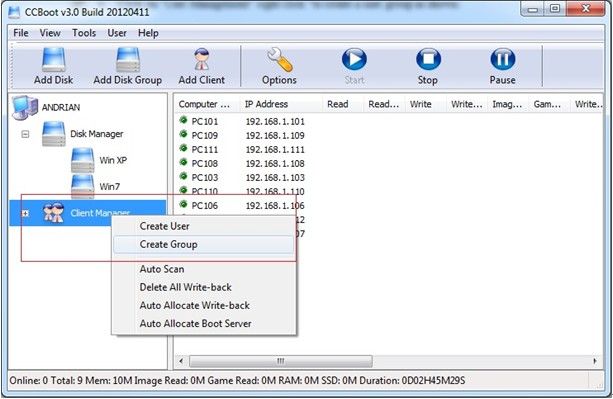Image resolution: width=613 pixels, height=399 pixels.
Task: Click the CCBoot title bar app icon
Action: pos(14,12)
